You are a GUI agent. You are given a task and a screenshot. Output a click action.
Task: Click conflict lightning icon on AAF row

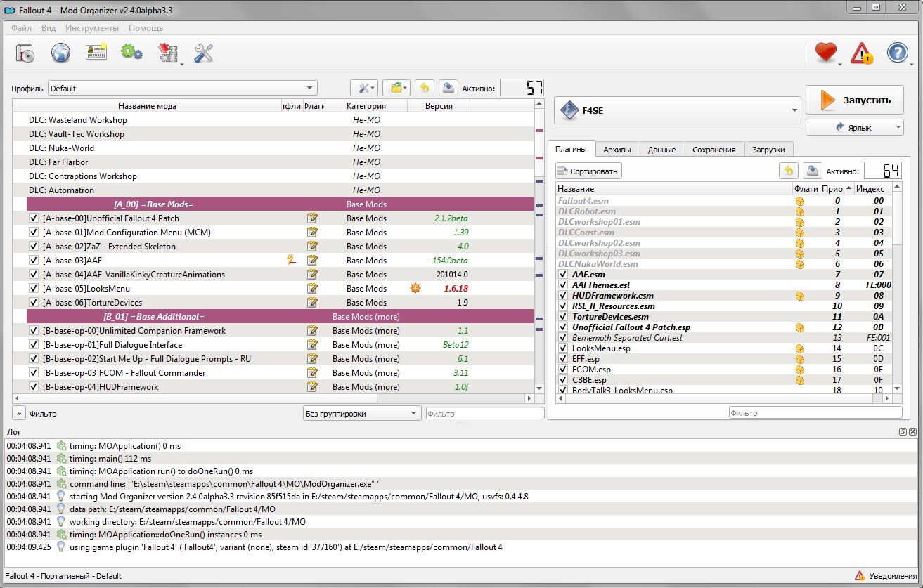click(291, 261)
